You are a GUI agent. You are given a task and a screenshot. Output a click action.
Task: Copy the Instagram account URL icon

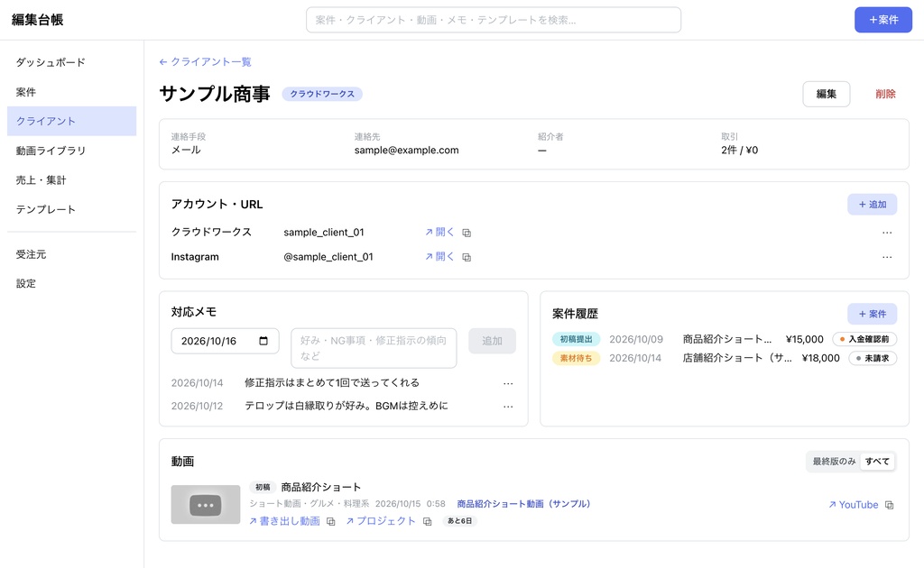pos(467,257)
